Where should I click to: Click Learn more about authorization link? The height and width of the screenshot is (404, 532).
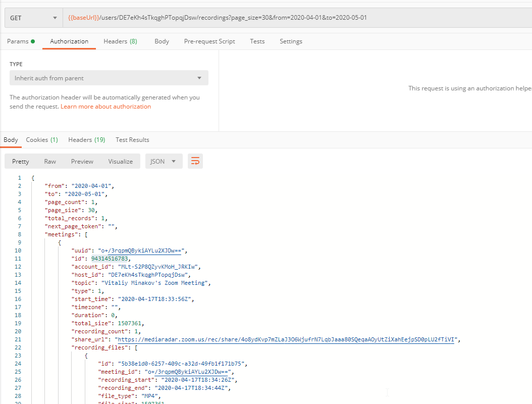(105, 107)
